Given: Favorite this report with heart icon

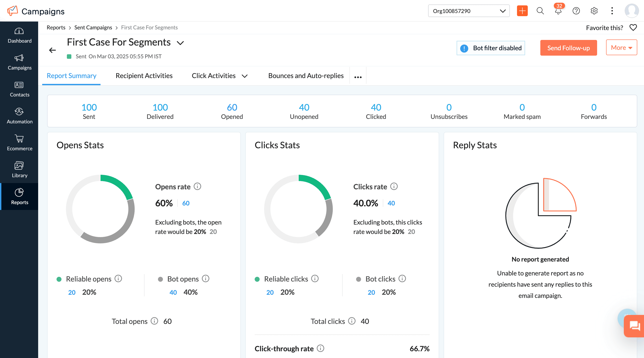Looking at the screenshot, I should tap(633, 28).
